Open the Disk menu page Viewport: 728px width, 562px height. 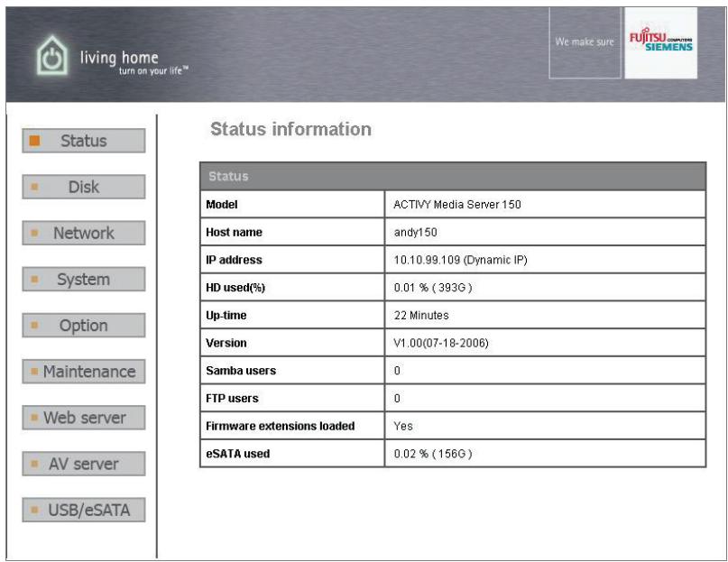[x=84, y=187]
